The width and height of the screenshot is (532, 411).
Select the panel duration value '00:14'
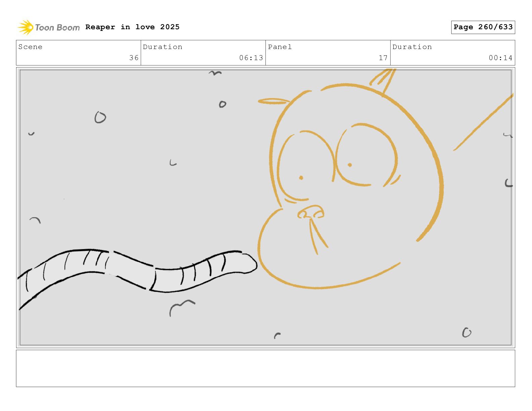(500, 58)
